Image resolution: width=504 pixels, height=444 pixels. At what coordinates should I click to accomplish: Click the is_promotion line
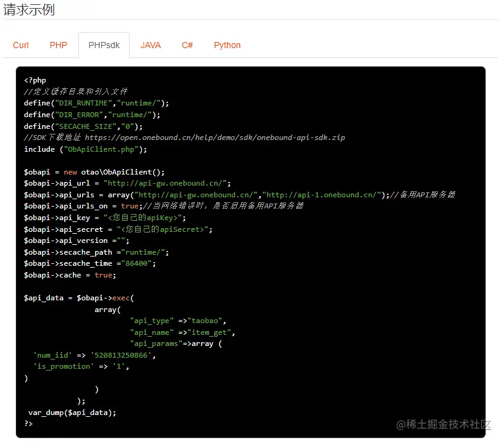(81, 366)
